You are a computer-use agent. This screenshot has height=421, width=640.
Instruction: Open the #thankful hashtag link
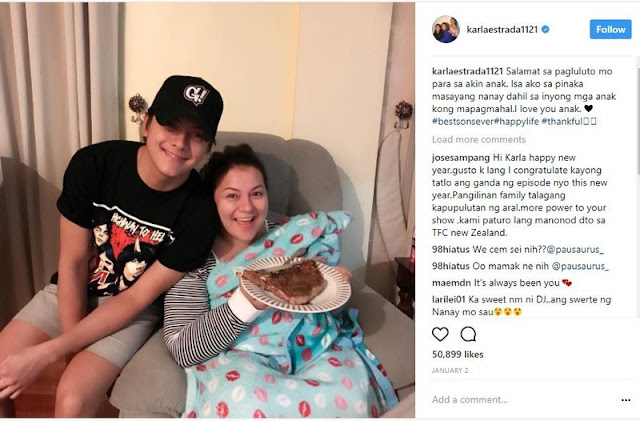pos(562,121)
